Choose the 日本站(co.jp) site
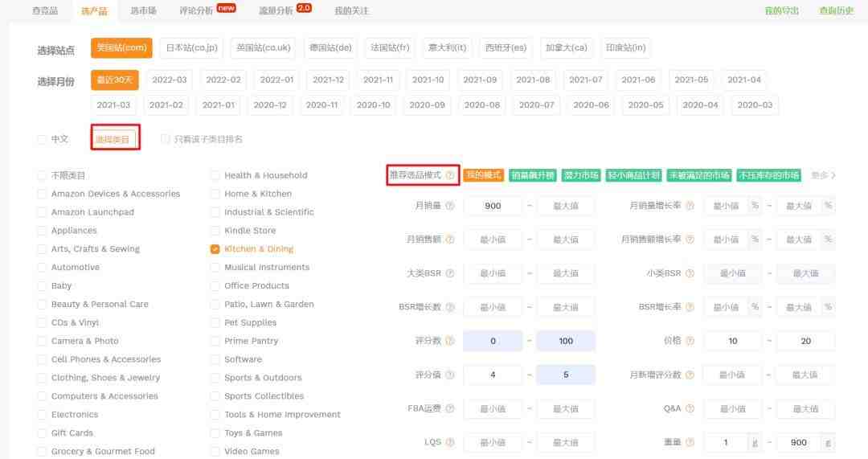 click(x=191, y=47)
